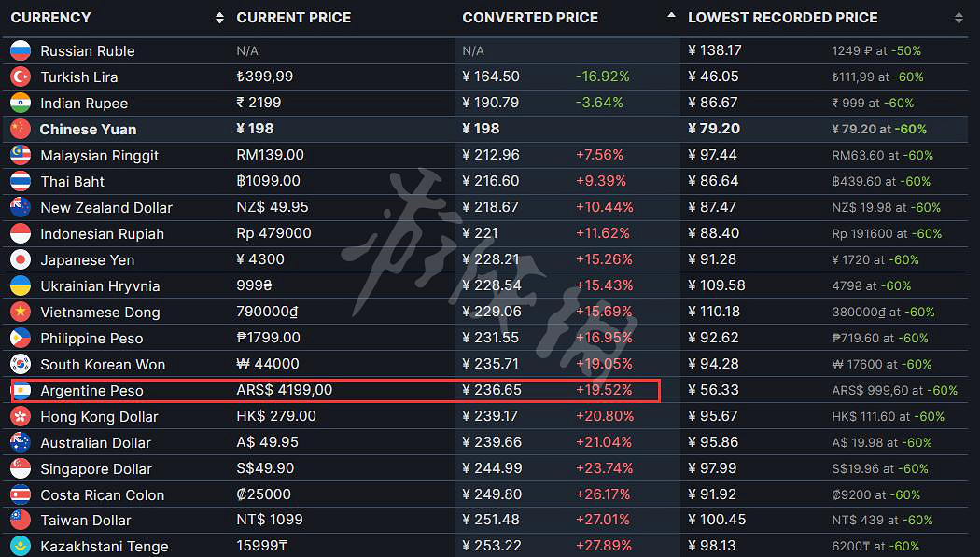Open the Malaysian Ringgit currency entry

tap(99, 156)
